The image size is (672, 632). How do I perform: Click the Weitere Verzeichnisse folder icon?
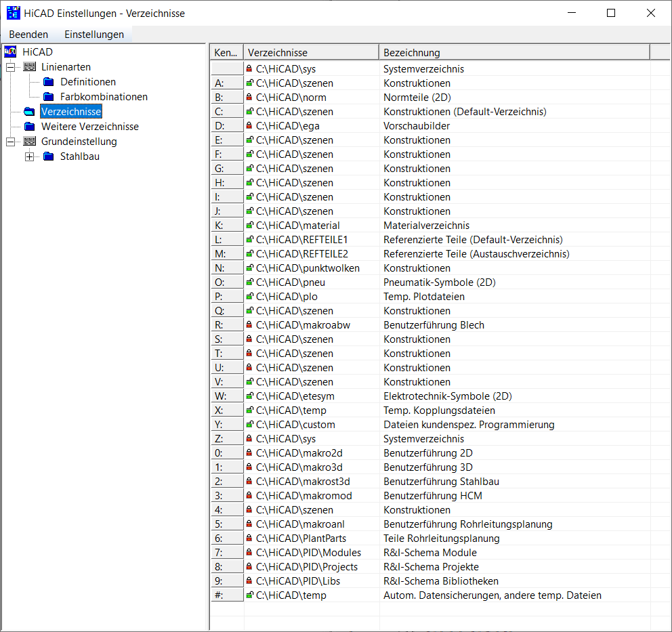click(x=29, y=127)
